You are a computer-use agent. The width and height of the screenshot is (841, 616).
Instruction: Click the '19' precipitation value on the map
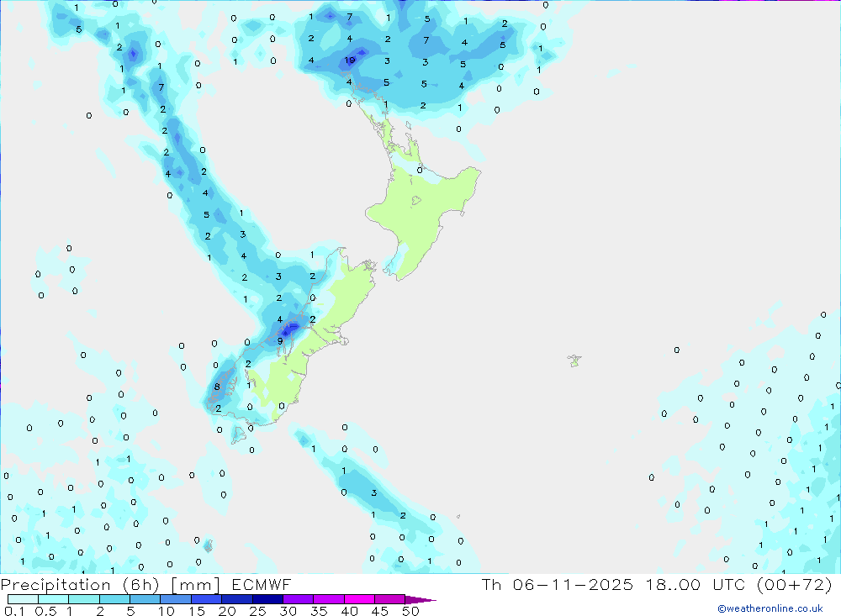350,60
